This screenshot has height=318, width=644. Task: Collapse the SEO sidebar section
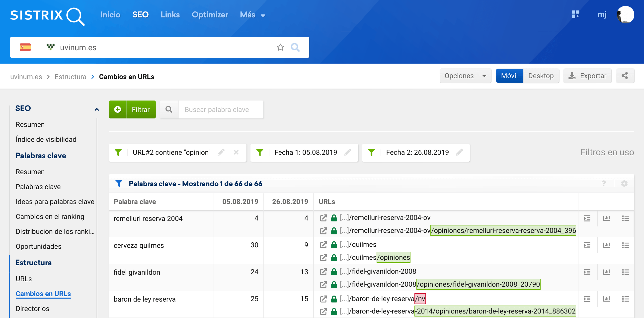[97, 109]
